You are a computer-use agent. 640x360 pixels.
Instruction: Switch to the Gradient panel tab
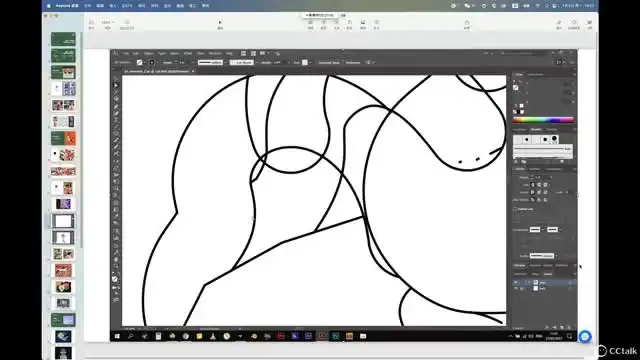pyautogui.click(x=535, y=169)
